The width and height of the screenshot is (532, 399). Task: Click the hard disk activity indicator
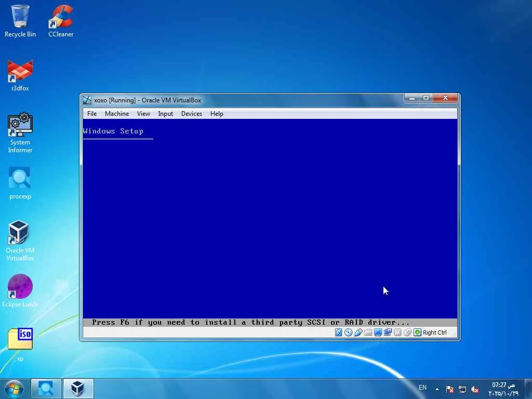click(338, 332)
